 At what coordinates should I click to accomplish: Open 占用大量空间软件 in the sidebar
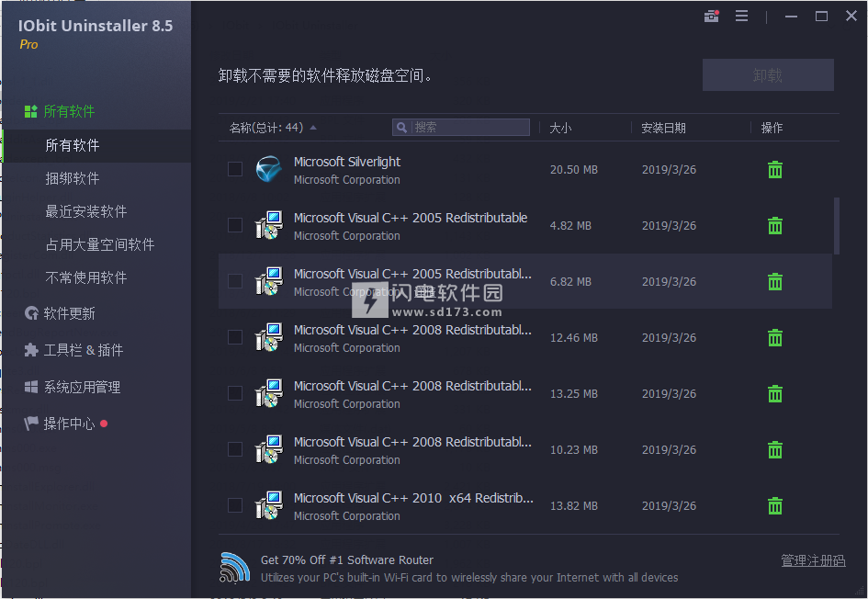pyautogui.click(x=99, y=244)
